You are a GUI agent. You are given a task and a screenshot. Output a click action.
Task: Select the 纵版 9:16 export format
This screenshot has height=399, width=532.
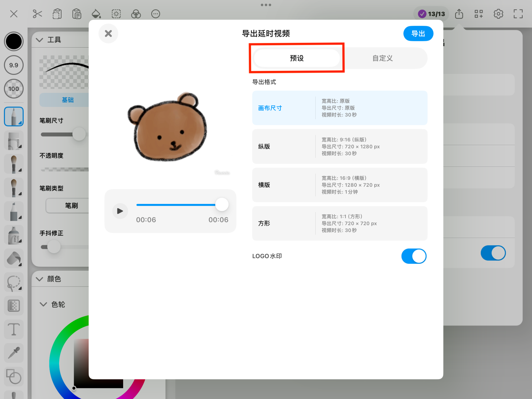[x=340, y=147]
